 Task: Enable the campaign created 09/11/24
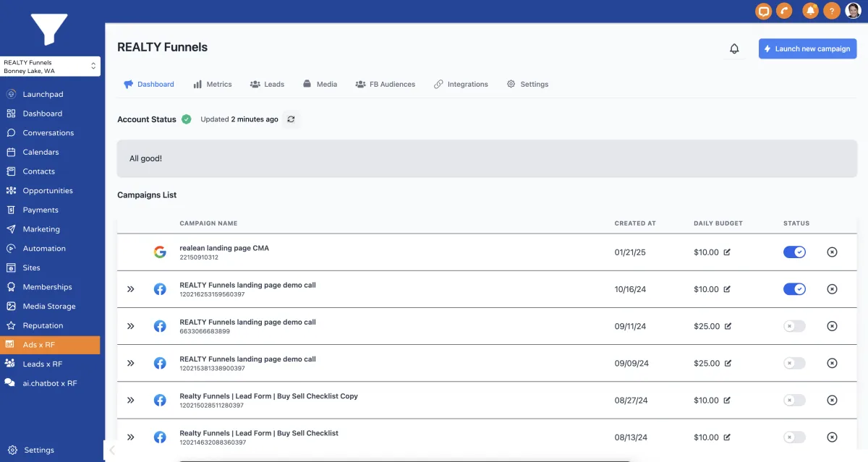(794, 326)
